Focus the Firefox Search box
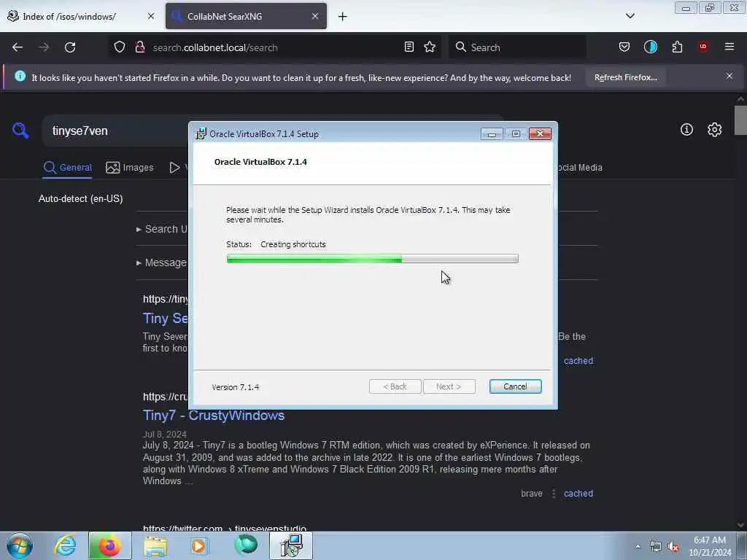This screenshot has height=560, width=747. click(517, 47)
